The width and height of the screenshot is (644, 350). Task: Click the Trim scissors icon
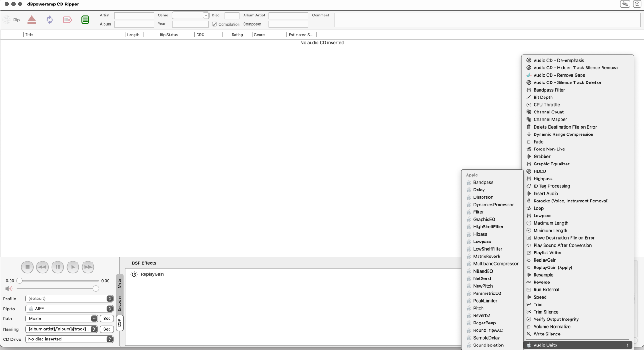tap(529, 304)
